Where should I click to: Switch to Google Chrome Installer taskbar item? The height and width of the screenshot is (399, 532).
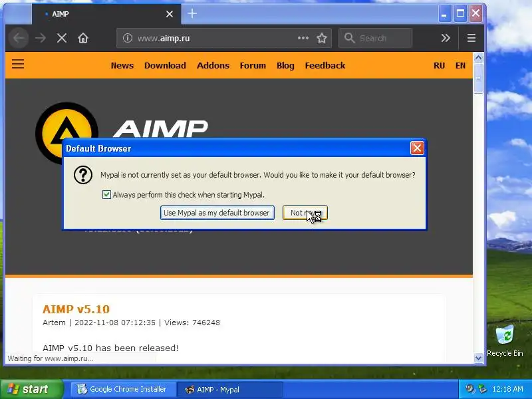coord(122,389)
